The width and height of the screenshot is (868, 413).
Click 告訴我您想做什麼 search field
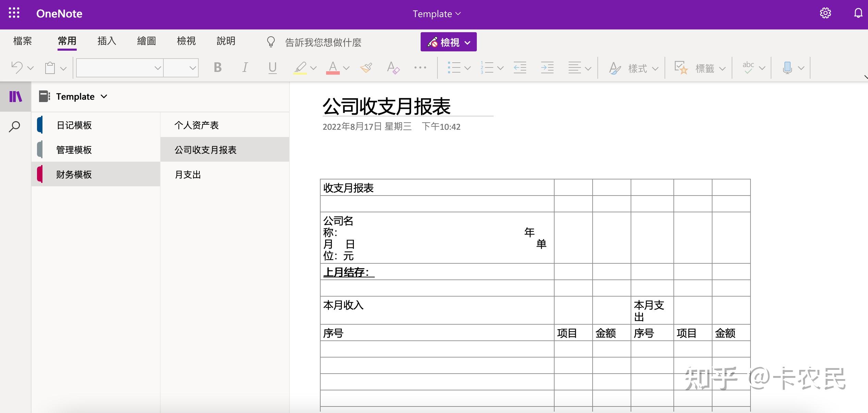tap(323, 42)
